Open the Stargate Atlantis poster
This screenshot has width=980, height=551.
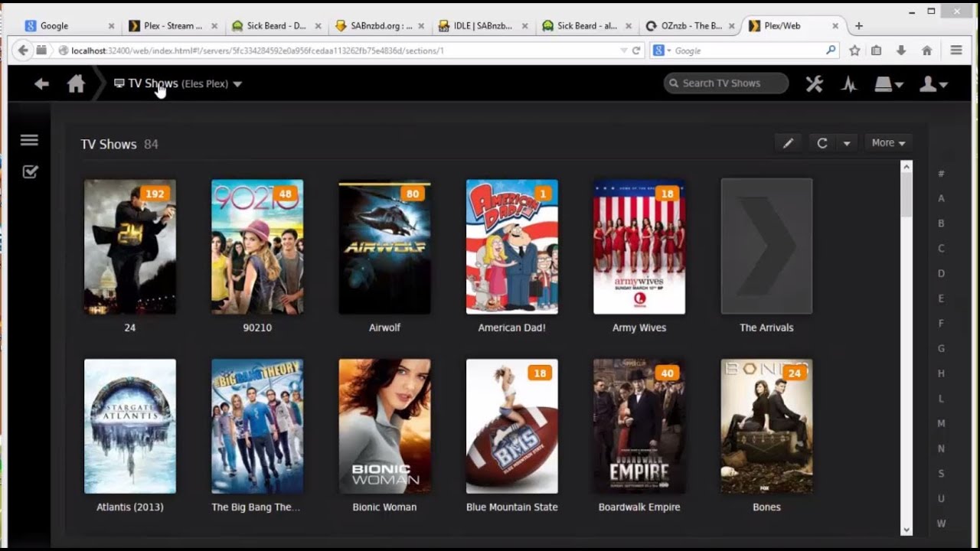[130, 426]
